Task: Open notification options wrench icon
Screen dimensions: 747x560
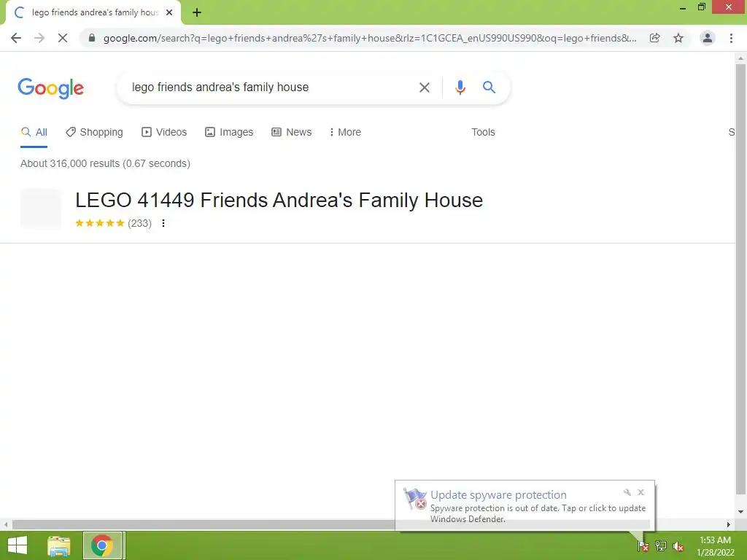Action: 627,492
